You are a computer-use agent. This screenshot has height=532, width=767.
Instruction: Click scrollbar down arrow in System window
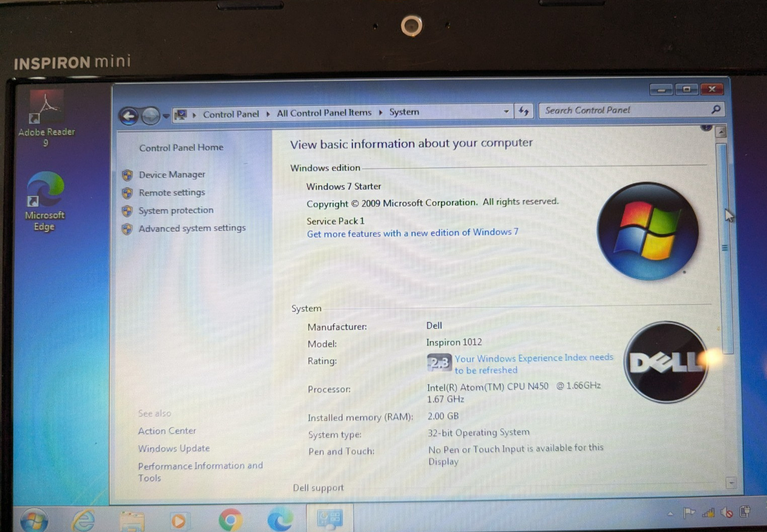pyautogui.click(x=731, y=483)
